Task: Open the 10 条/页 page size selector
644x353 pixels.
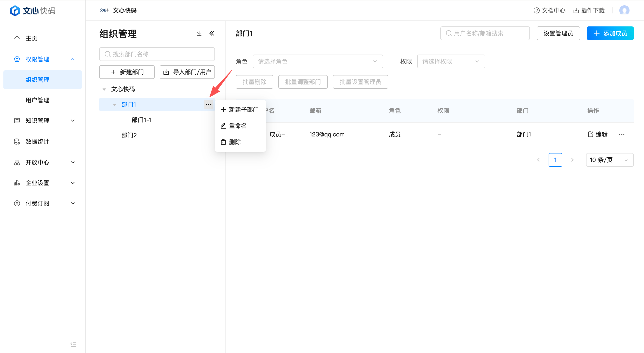Action: coord(609,160)
